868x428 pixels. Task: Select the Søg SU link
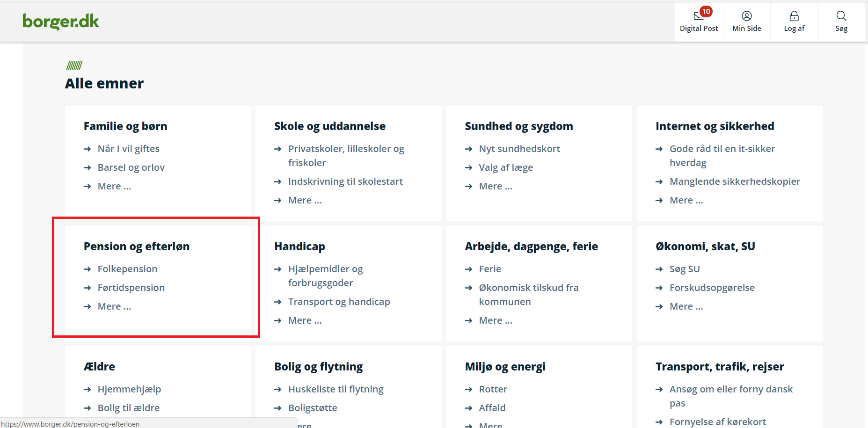[x=685, y=269]
